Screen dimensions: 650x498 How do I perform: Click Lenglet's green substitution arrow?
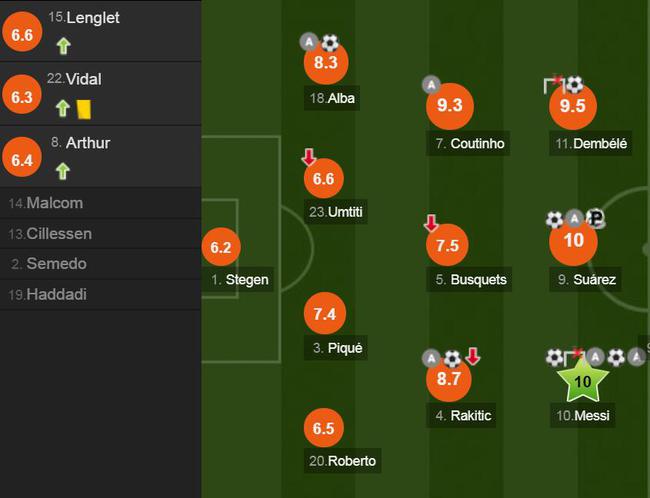pos(63,46)
